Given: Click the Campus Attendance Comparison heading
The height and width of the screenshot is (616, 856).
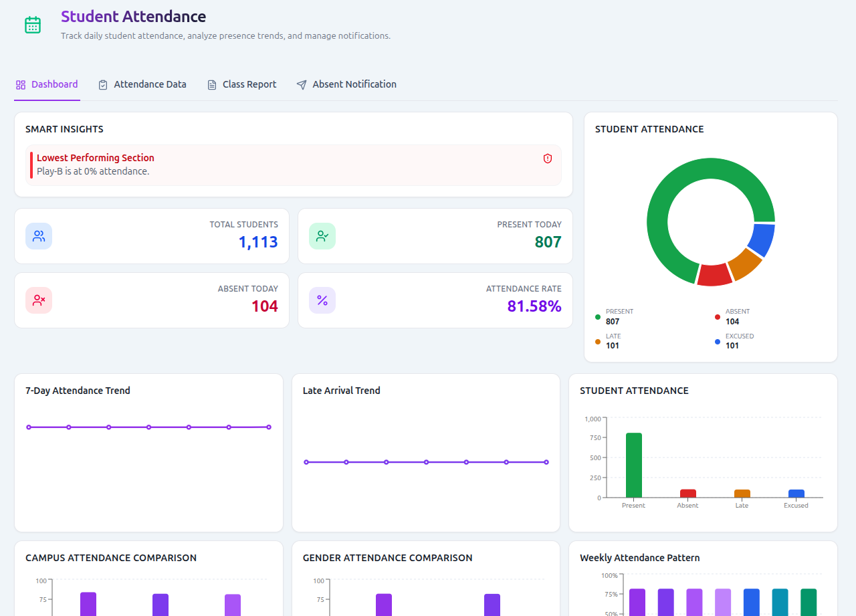Looking at the screenshot, I should tap(111, 558).
